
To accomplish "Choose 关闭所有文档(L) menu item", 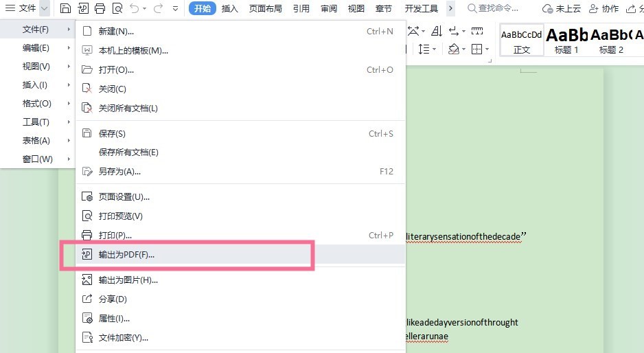I will (x=241, y=108).
